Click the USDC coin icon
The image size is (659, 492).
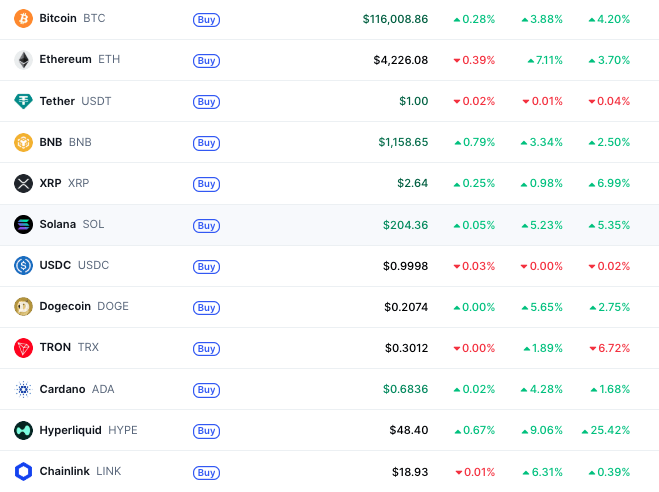pyautogui.click(x=23, y=265)
